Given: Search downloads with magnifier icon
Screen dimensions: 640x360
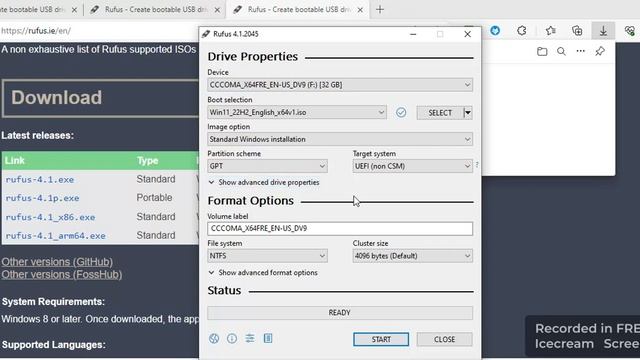Looking at the screenshot, I should [x=561, y=51].
